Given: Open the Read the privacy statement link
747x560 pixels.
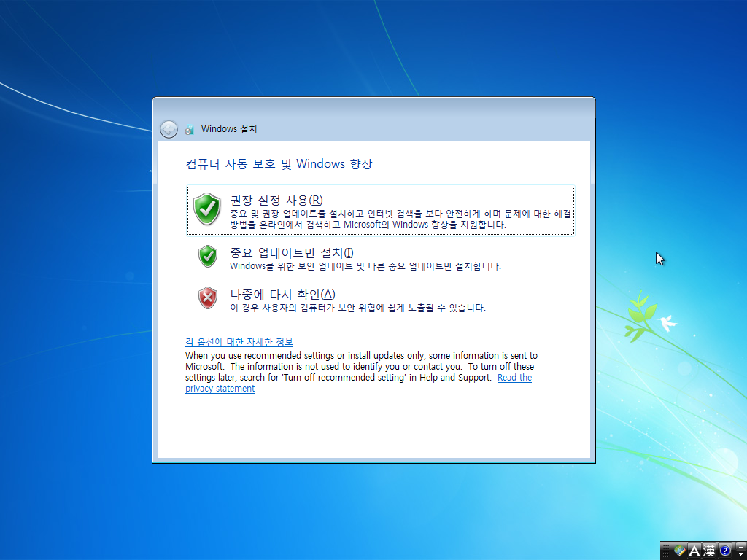Looking at the screenshot, I should [x=514, y=378].
